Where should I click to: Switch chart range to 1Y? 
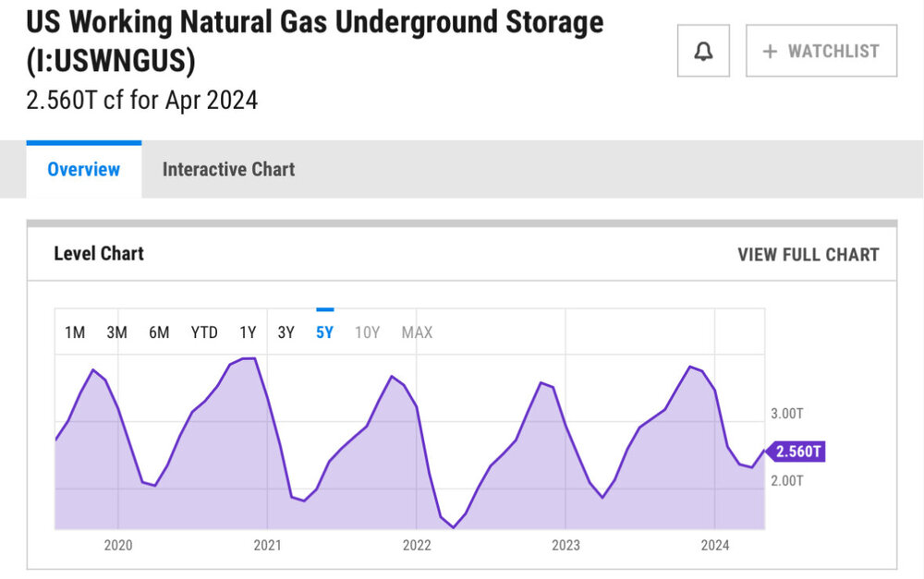click(248, 332)
